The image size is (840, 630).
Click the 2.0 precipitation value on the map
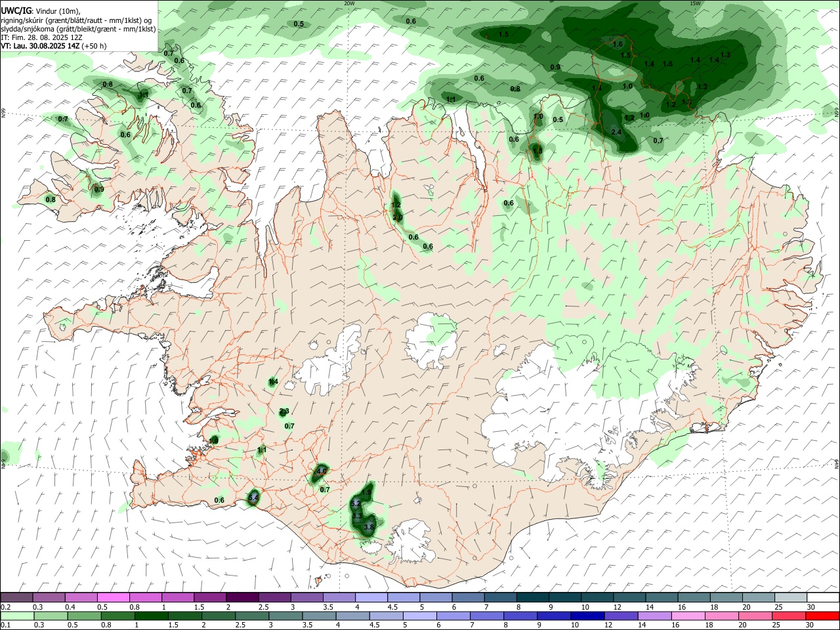(x=398, y=217)
